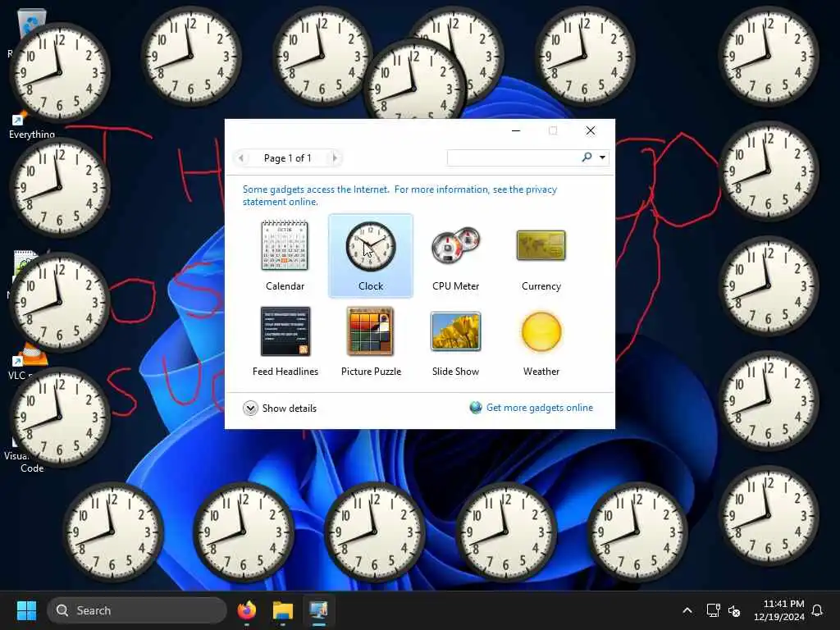Click the Page 1 of 1 label
Image resolution: width=840 pixels, height=630 pixels.
288,158
